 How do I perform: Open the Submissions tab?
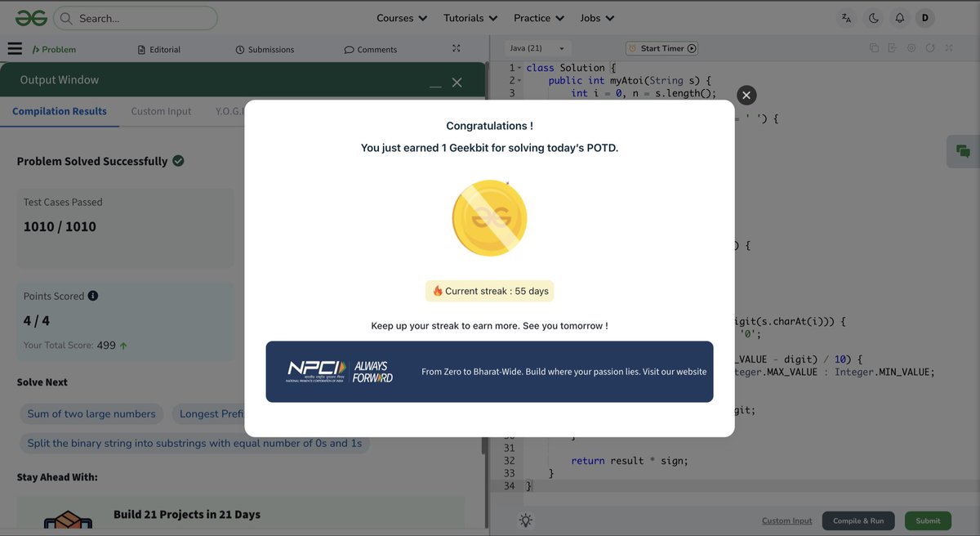coord(265,49)
